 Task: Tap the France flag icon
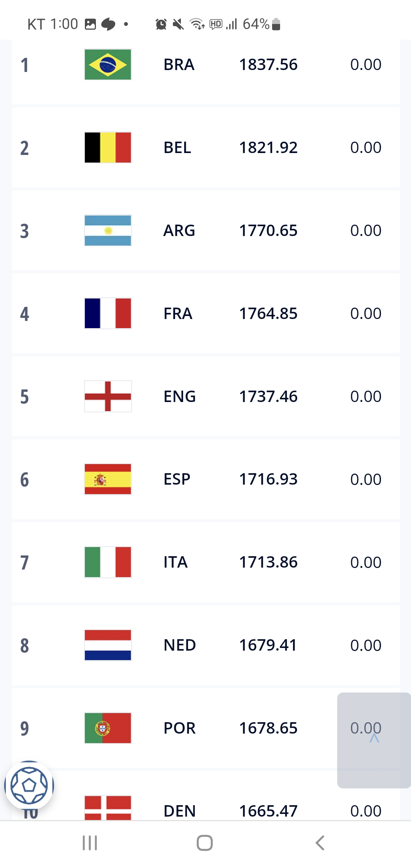pyautogui.click(x=108, y=313)
